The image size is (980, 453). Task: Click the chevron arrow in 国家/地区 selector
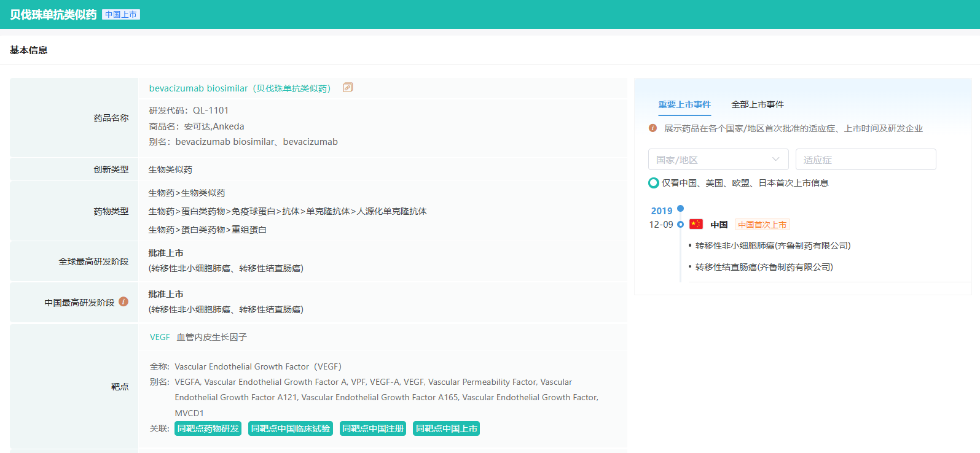point(776,160)
